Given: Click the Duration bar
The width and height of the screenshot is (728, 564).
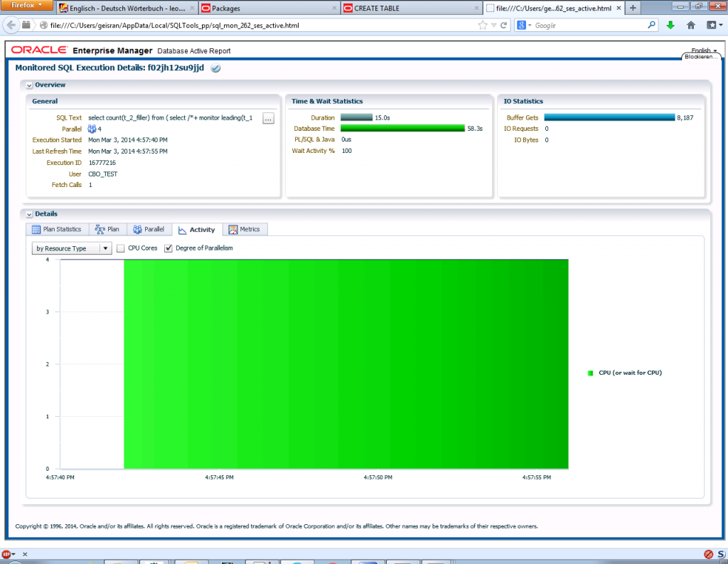Looking at the screenshot, I should pyautogui.click(x=356, y=117).
